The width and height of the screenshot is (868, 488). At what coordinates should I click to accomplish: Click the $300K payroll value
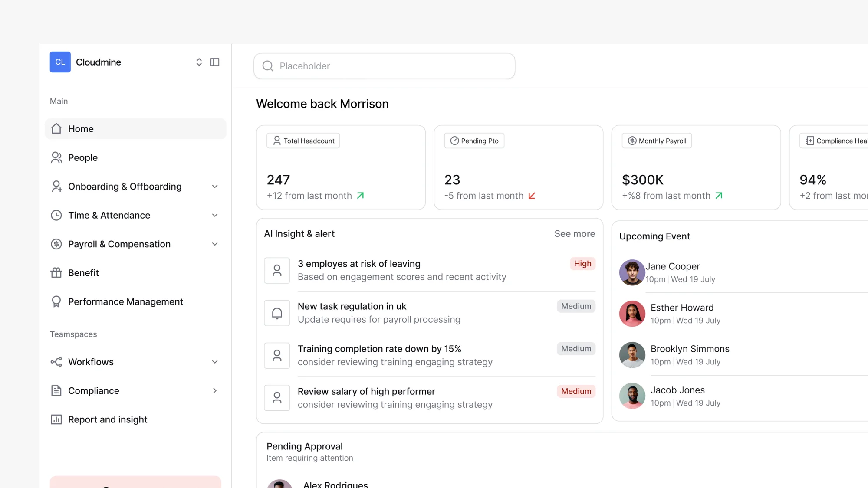tap(643, 180)
